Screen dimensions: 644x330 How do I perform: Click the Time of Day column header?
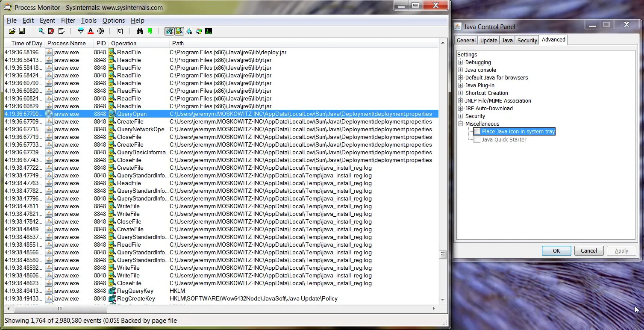pyautogui.click(x=24, y=43)
